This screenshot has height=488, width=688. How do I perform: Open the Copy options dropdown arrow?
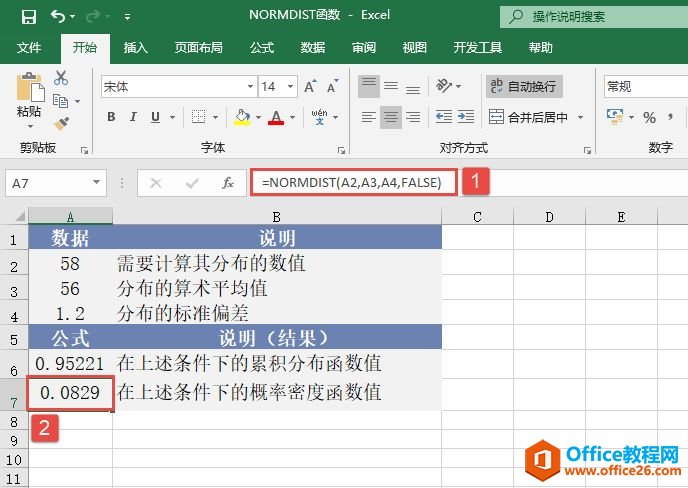(78, 101)
